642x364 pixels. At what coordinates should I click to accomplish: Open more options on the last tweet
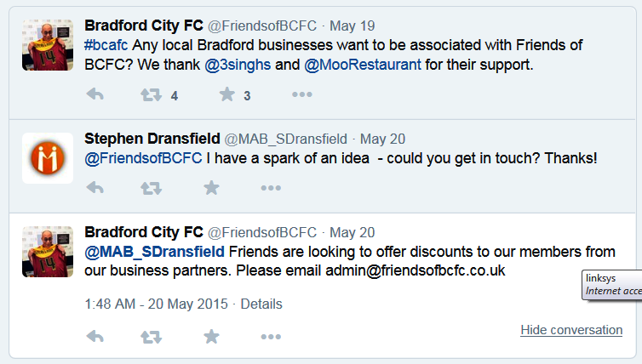pyautogui.click(x=271, y=337)
